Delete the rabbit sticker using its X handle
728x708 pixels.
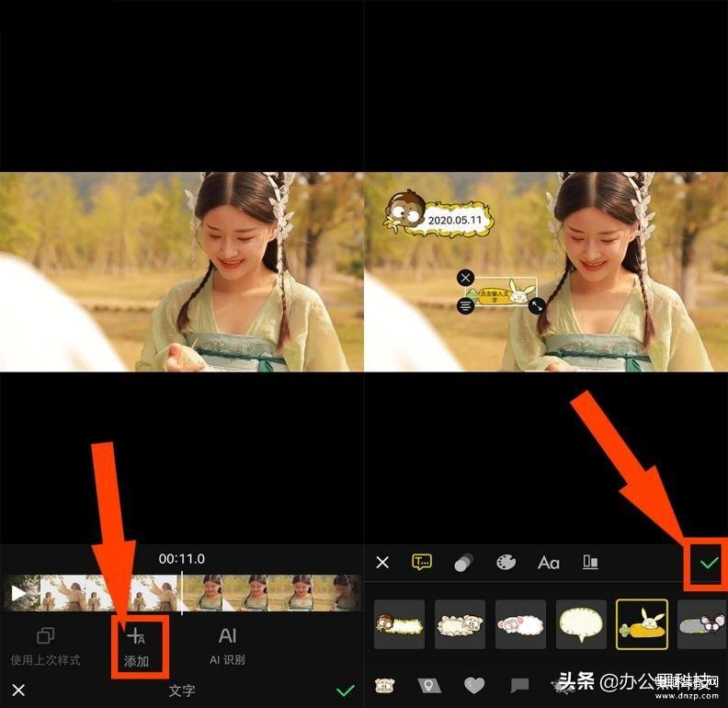(465, 278)
